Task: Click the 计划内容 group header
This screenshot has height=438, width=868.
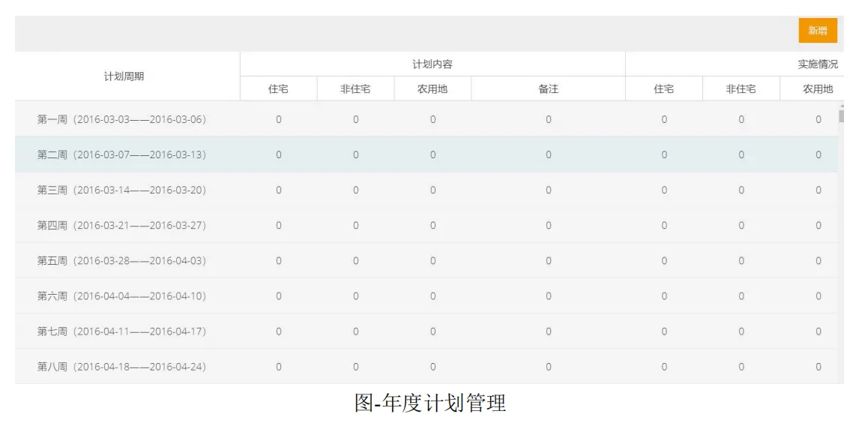Action: (431, 63)
